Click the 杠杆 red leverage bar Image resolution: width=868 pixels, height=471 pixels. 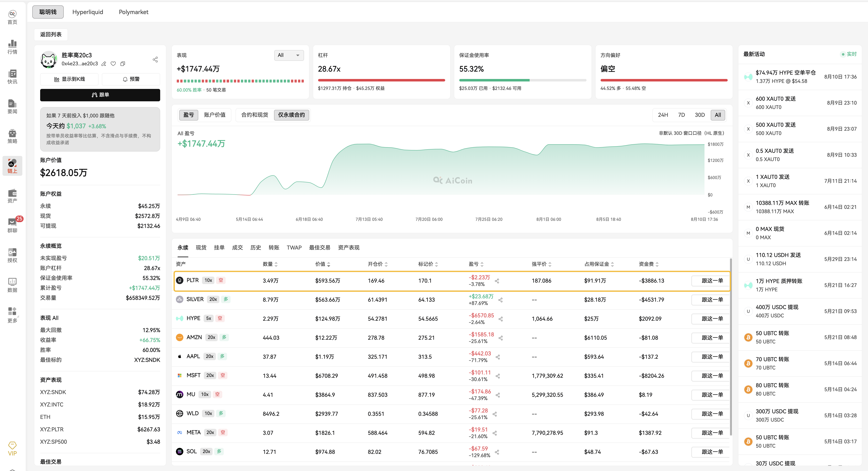pyautogui.click(x=381, y=80)
